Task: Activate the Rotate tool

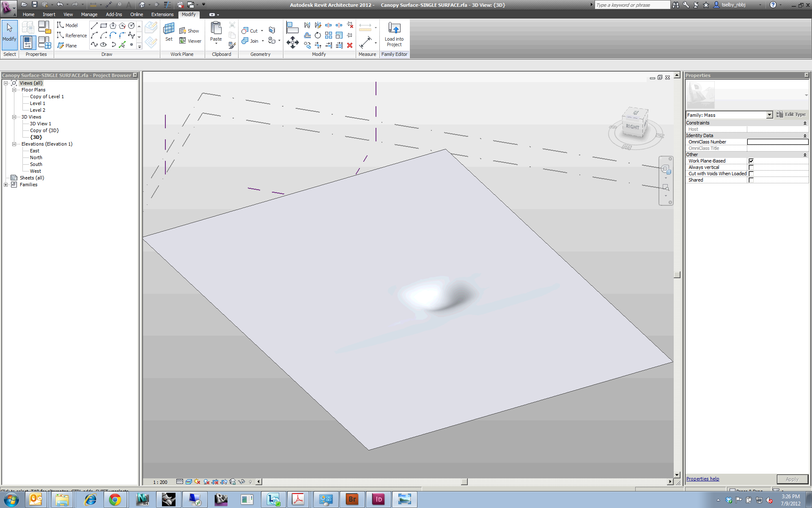Action: [x=318, y=36]
